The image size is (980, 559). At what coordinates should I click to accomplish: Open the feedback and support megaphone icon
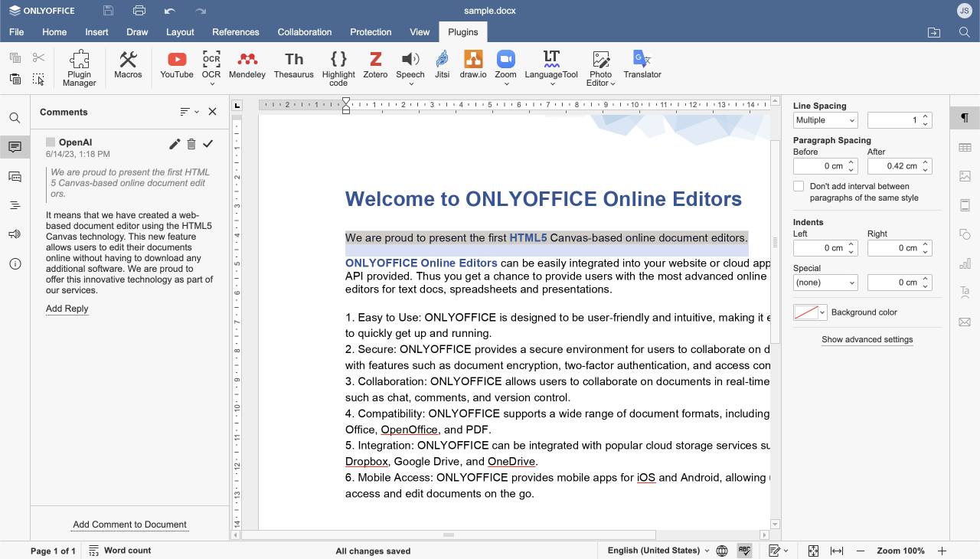(15, 234)
